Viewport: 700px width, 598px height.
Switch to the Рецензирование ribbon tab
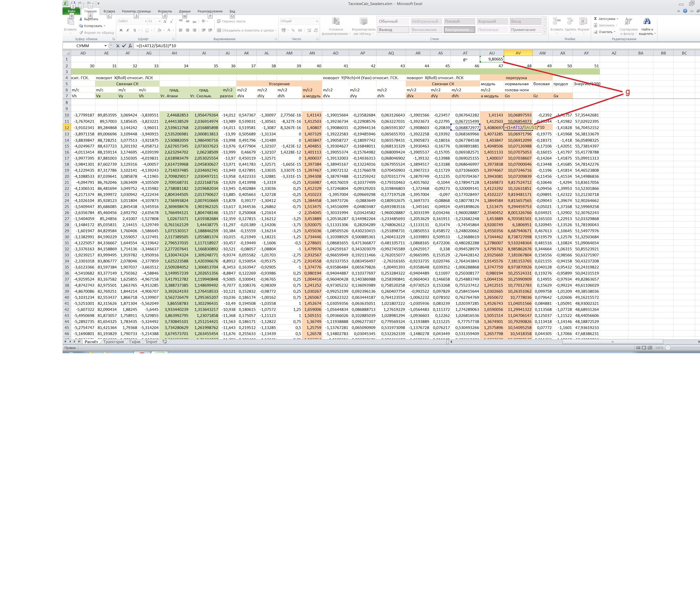click(x=210, y=12)
